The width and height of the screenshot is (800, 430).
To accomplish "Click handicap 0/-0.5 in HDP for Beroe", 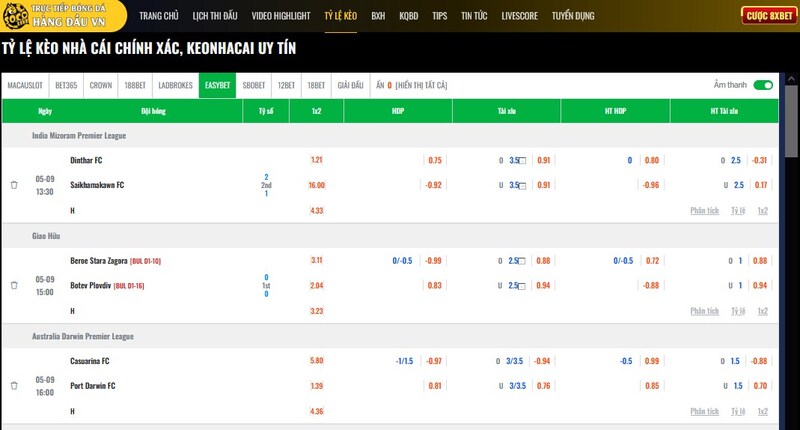I will tap(402, 261).
